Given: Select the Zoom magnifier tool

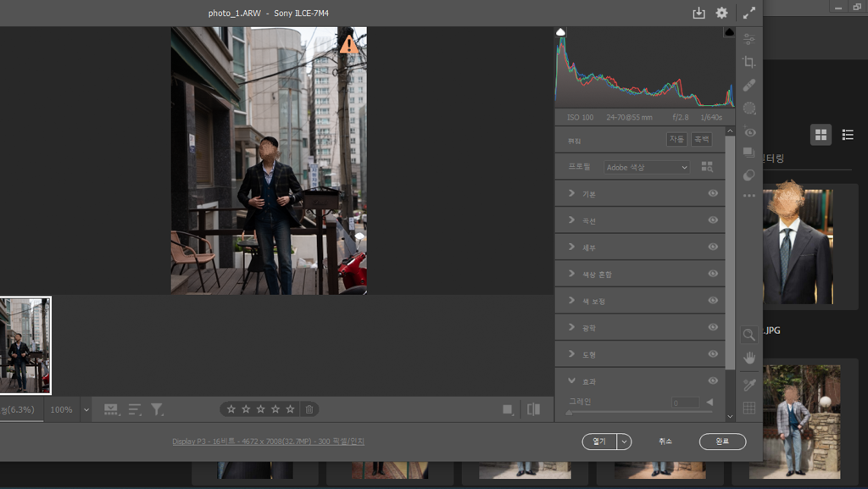Looking at the screenshot, I should tap(748, 335).
